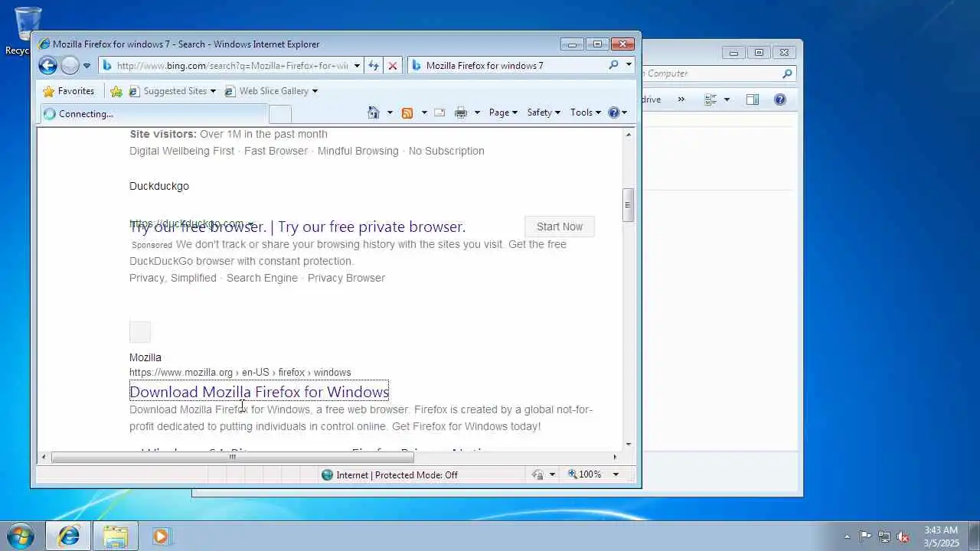Expand the address bar autocomplete dropdown
The width and height of the screenshot is (980, 551).
[x=357, y=66]
